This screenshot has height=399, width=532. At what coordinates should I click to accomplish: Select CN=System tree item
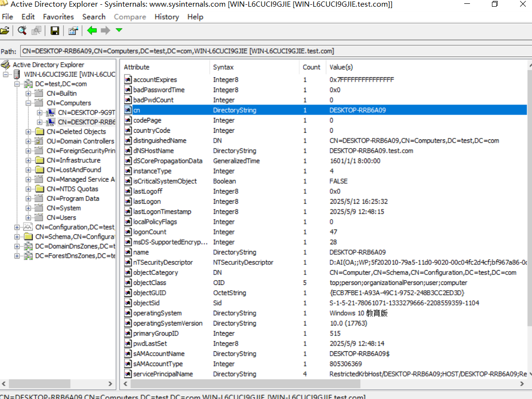(63, 208)
